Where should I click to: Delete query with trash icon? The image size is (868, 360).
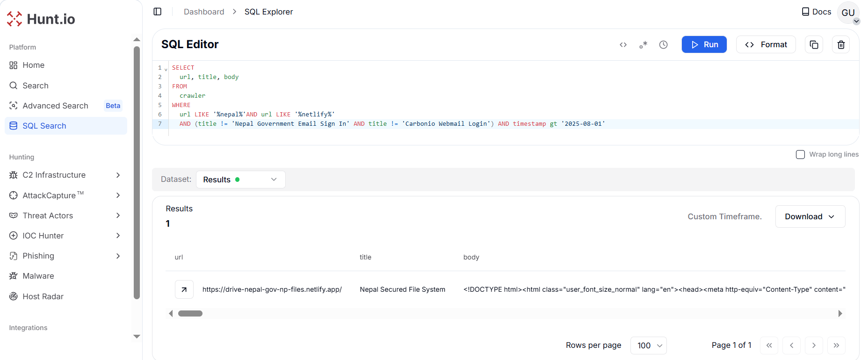click(x=841, y=45)
